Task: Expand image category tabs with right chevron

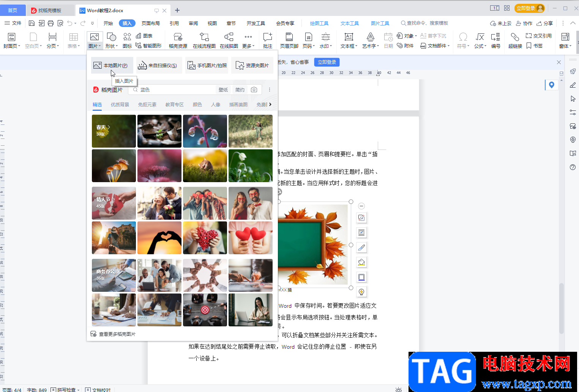Action: pos(270,104)
